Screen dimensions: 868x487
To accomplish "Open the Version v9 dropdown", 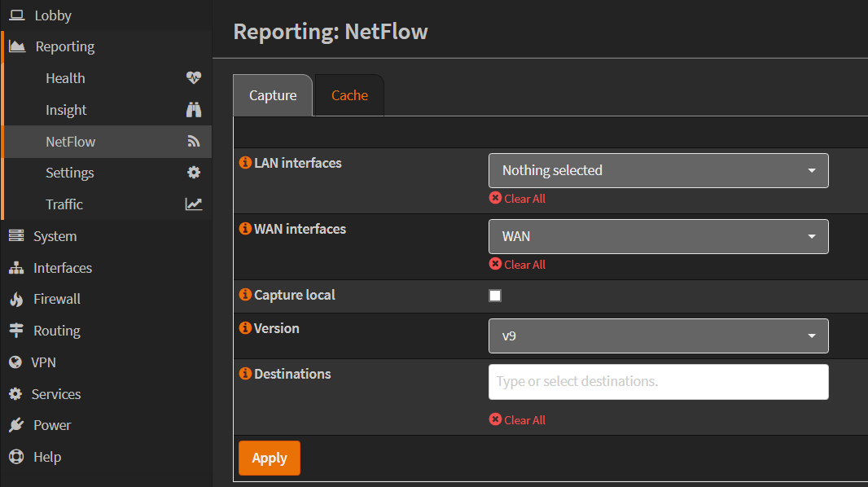I will click(x=658, y=336).
